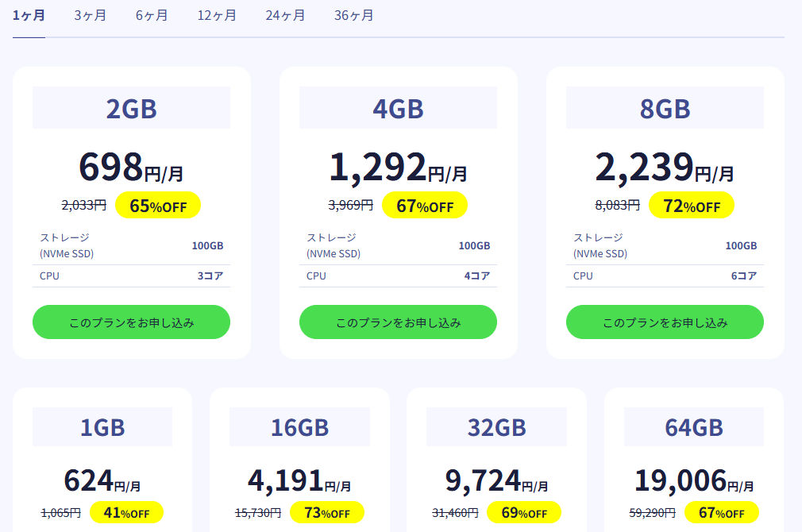
Task: Click the 67%OFF badge on 4GB plan
Action: pyautogui.click(x=425, y=206)
